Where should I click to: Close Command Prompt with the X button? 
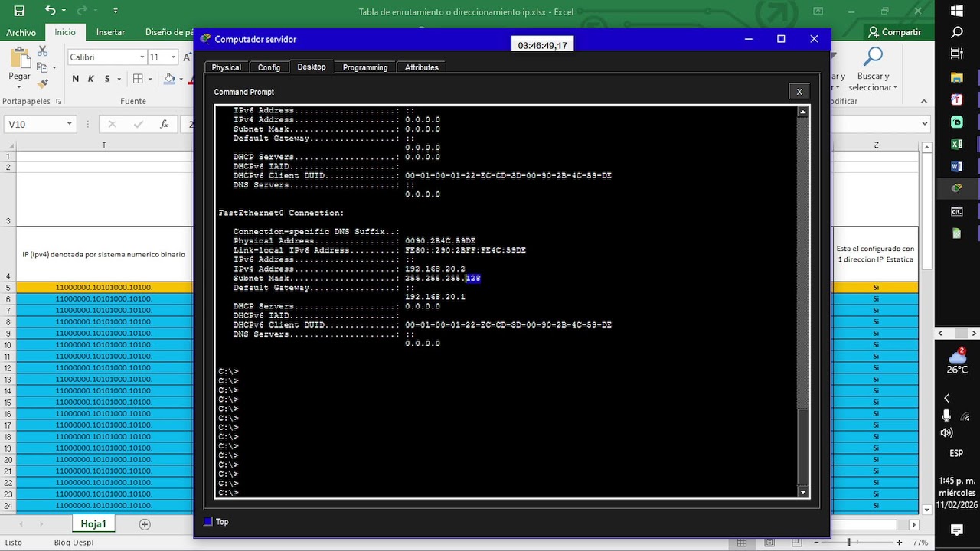pyautogui.click(x=799, y=92)
